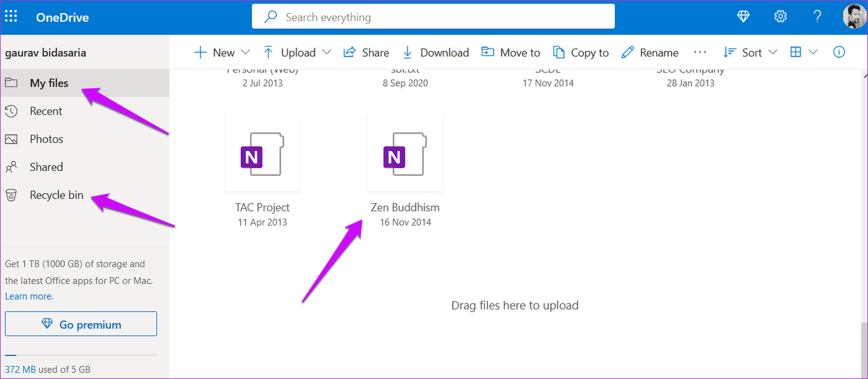Click the 16 Nov 2014 date text
Viewport: 868px width, 379px height.
tap(405, 222)
